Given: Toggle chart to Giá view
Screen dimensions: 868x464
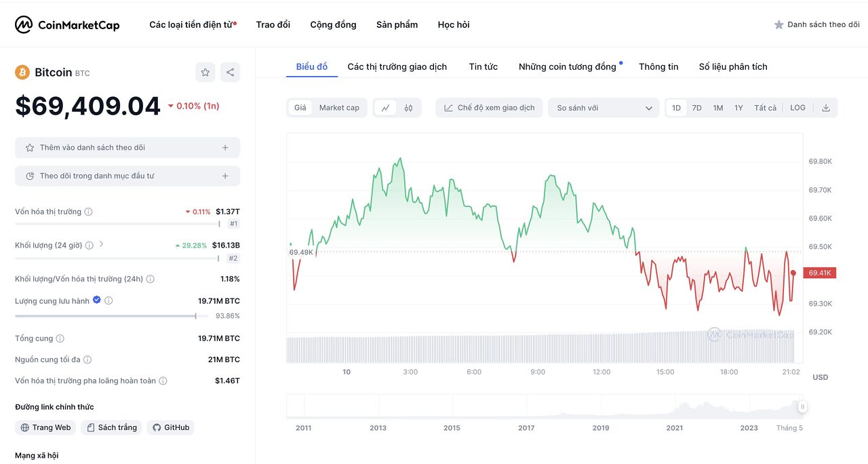Looking at the screenshot, I should coord(300,108).
